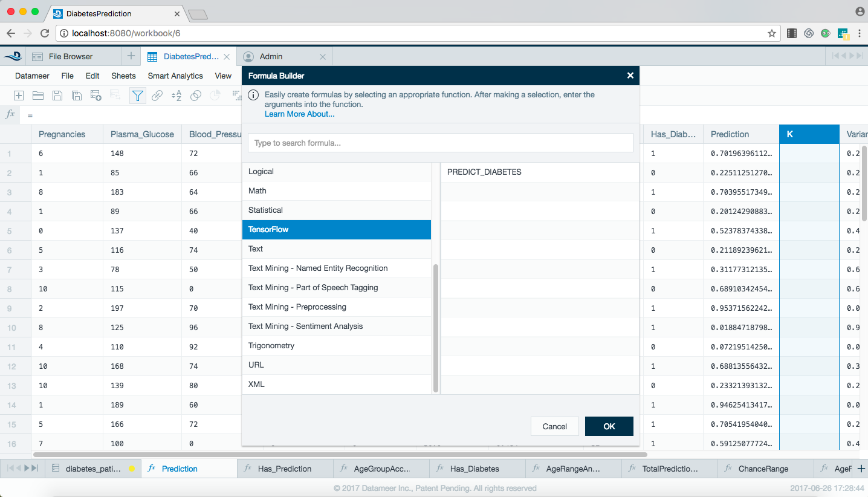The image size is (868, 497).
Task: Click the film strip browser extension icon
Action: tap(792, 33)
